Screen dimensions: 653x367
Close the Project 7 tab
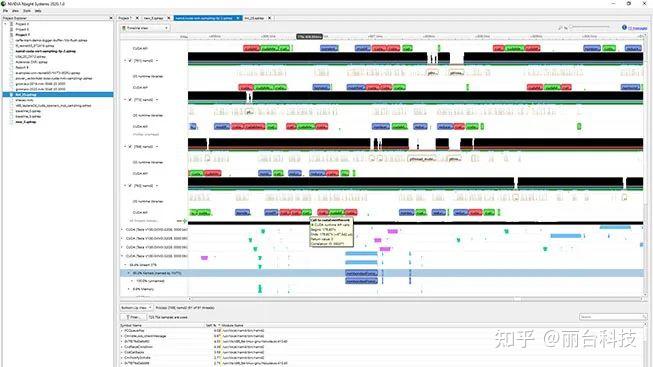coord(137,18)
